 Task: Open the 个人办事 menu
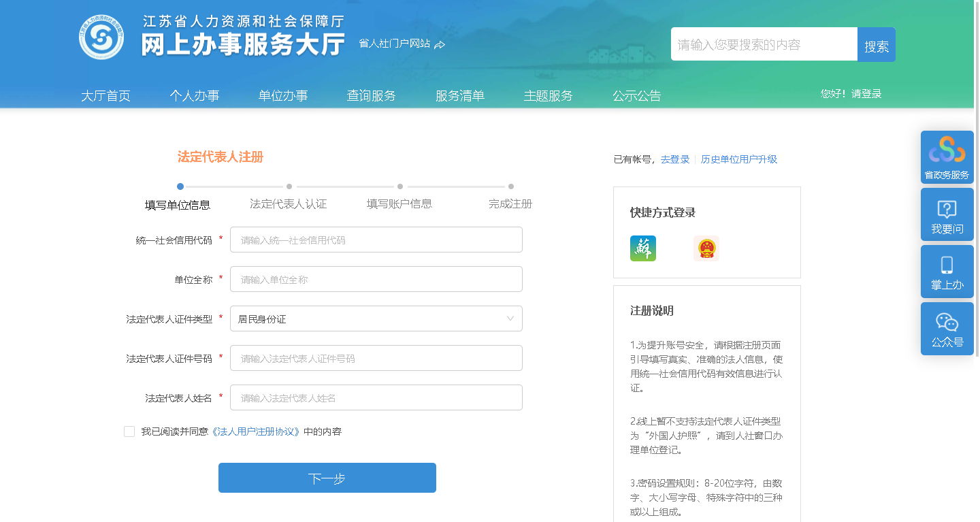coord(194,96)
